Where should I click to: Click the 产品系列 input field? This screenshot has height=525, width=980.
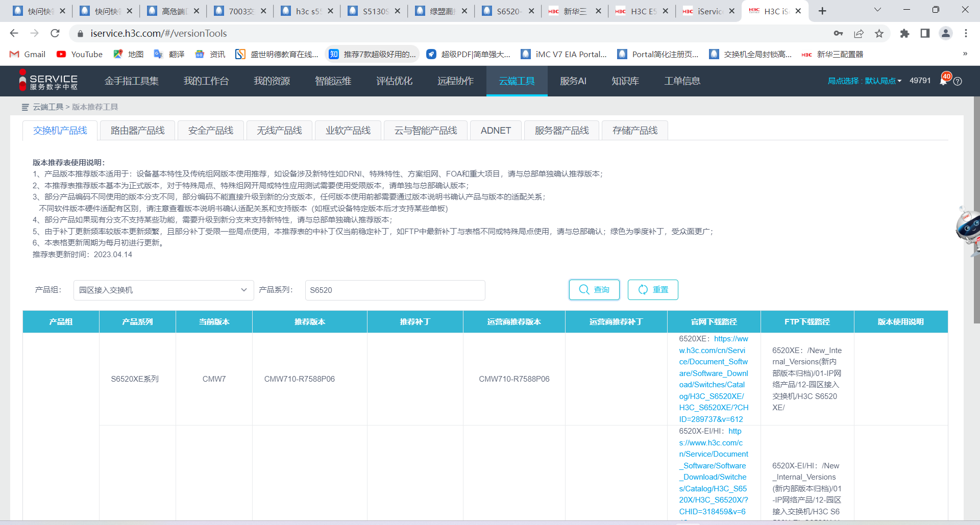[x=395, y=290]
